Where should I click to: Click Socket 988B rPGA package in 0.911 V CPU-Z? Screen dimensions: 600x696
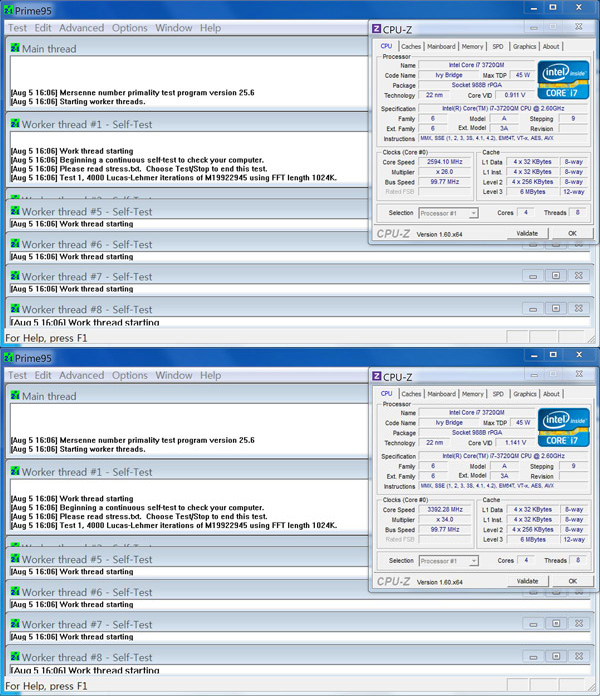477,85
